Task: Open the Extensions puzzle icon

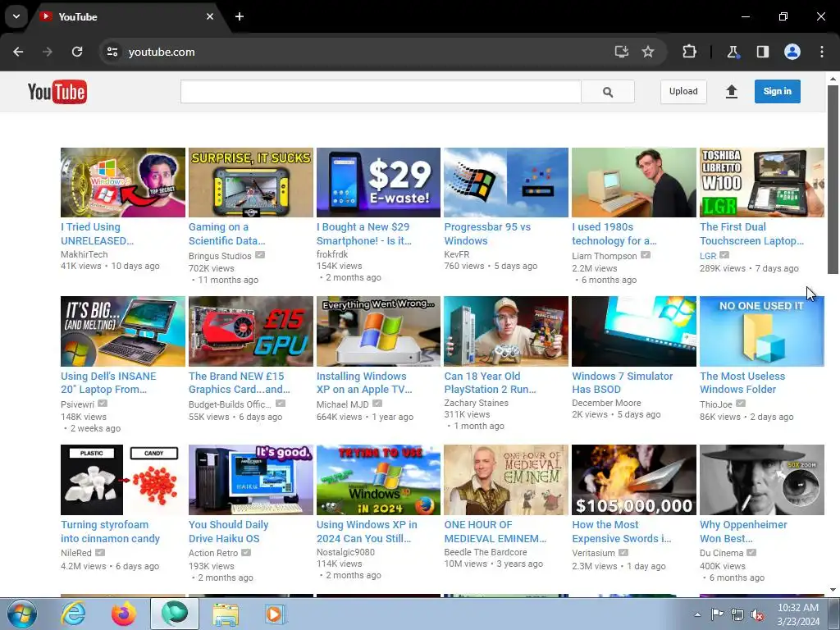Action: (689, 52)
